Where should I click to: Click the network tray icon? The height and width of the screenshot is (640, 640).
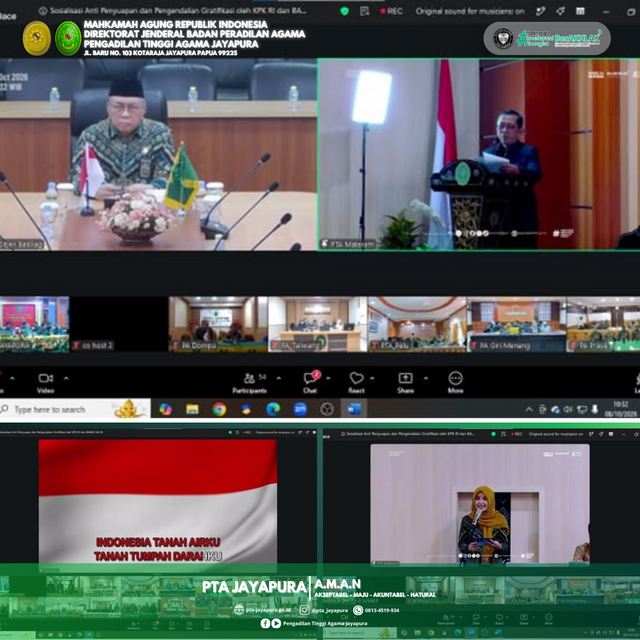(x=581, y=409)
